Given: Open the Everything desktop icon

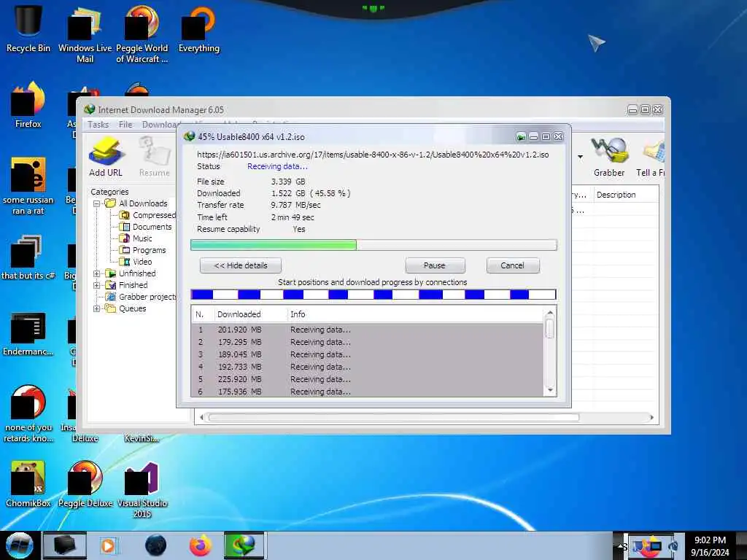Looking at the screenshot, I should coord(198,28).
